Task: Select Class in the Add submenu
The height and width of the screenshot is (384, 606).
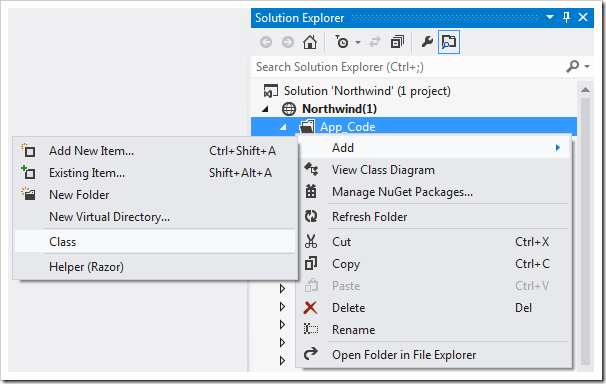Action: pos(155,242)
